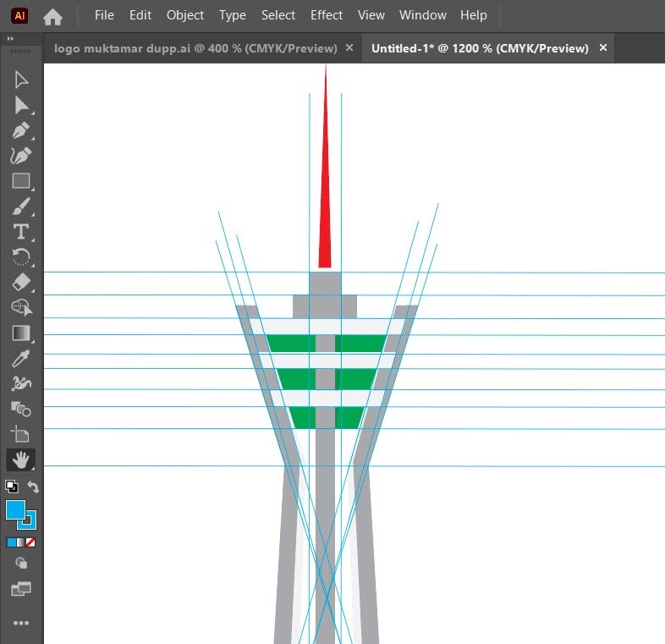Open the drawing mode options
Image resolution: width=665 pixels, height=644 pixels.
point(21,564)
